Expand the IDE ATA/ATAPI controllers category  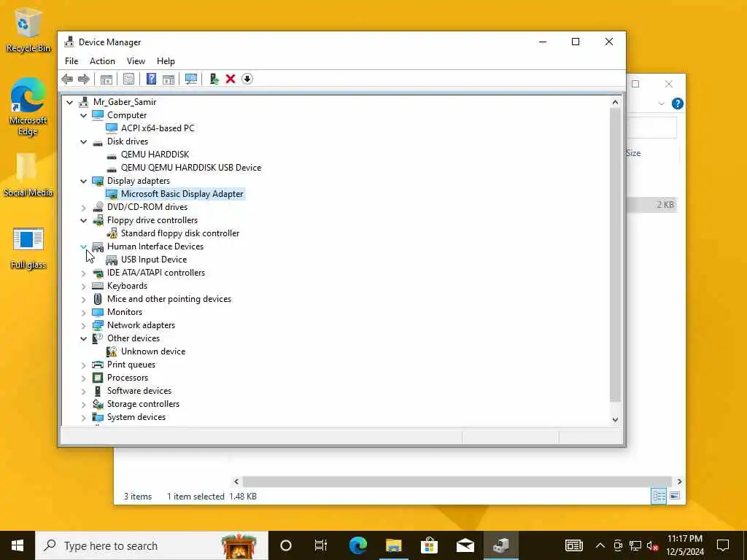click(x=83, y=273)
